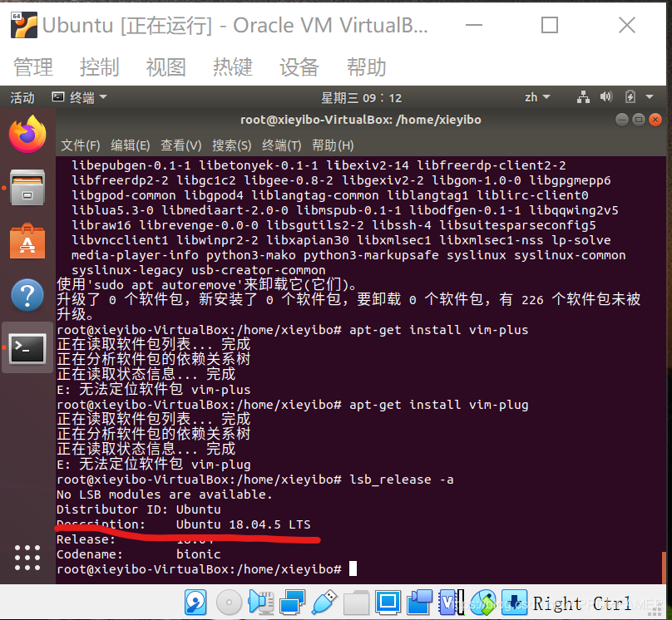This screenshot has height=620, width=672.
Task: Click the network adapters status icon
Action: click(292, 602)
